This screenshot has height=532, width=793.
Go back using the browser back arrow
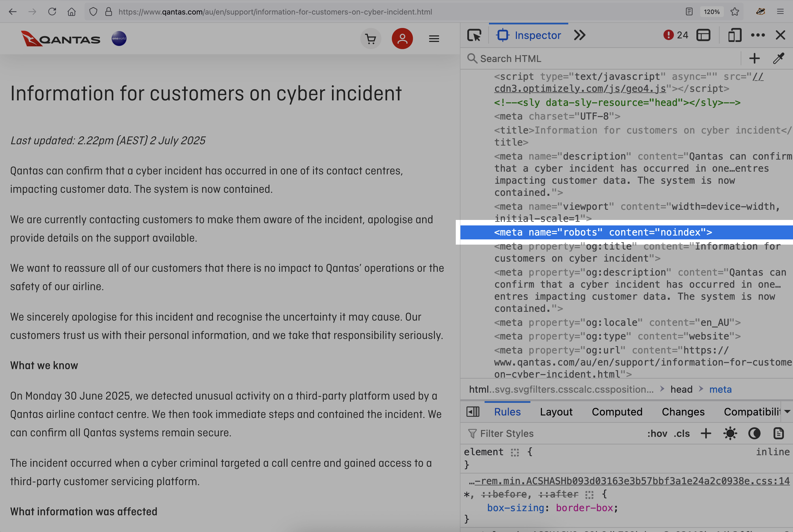(13, 12)
